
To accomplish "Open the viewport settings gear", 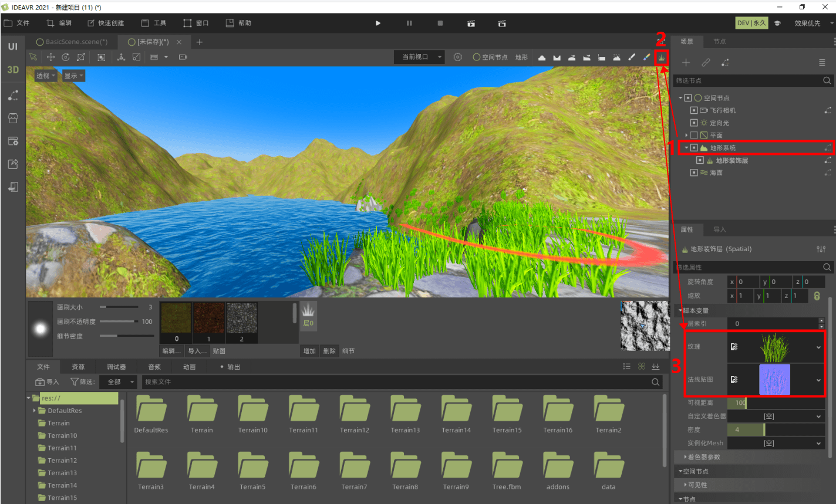I will click(458, 57).
